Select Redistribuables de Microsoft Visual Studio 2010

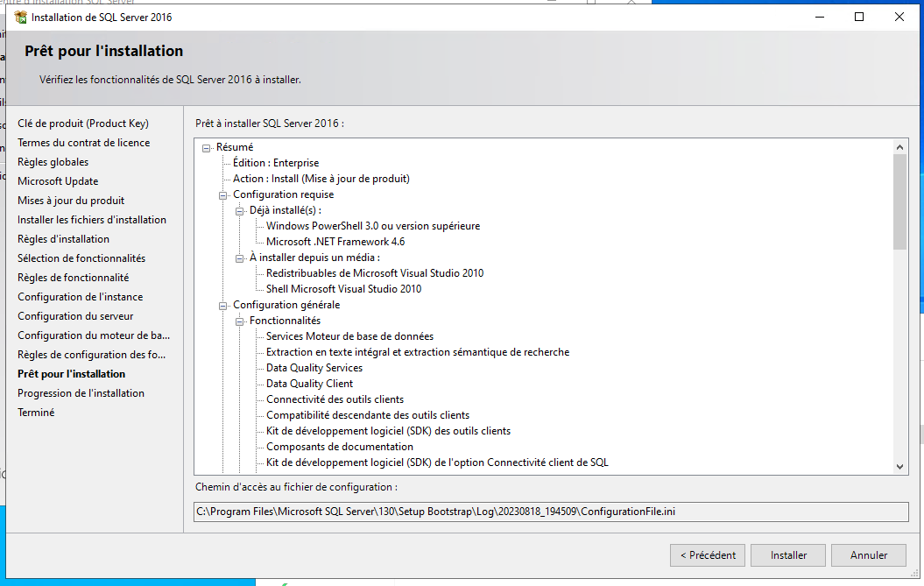point(375,273)
